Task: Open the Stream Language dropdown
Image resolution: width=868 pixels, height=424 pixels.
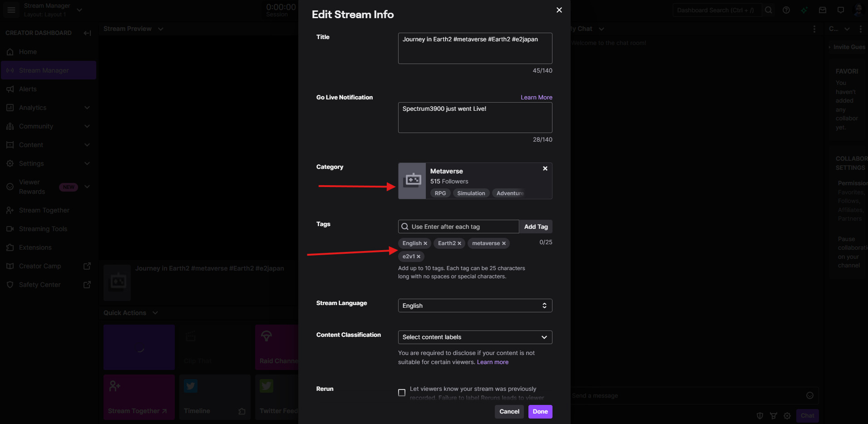Action: 475,306
